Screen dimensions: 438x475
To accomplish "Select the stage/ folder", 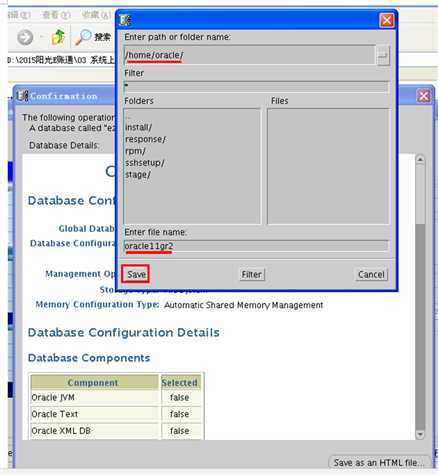I will (138, 175).
